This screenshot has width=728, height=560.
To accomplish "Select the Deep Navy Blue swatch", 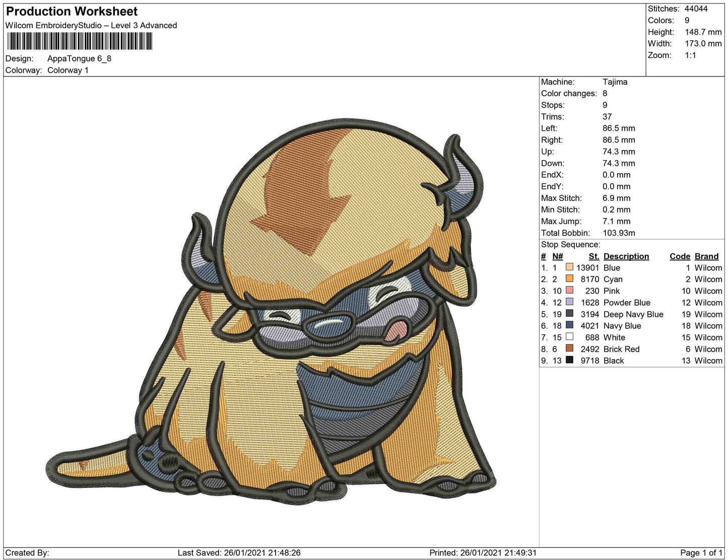I will tap(569, 314).
